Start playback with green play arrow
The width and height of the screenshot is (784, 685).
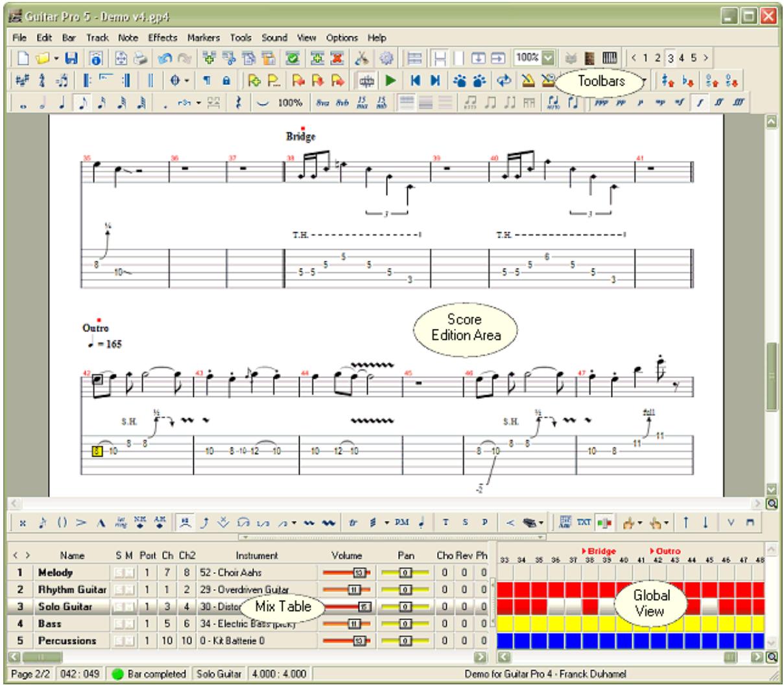[390, 80]
